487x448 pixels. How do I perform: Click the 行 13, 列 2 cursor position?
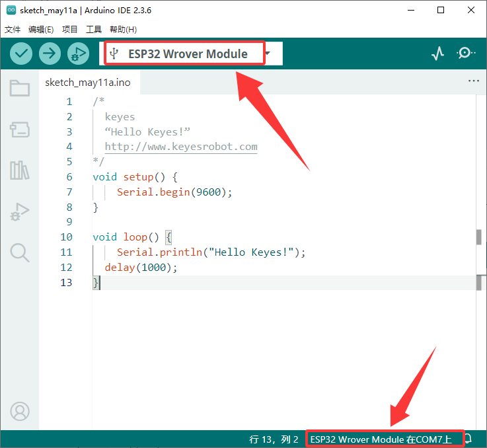click(x=274, y=439)
